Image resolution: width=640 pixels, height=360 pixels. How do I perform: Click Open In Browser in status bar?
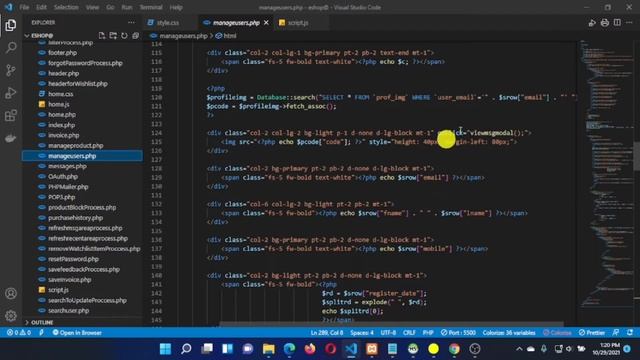click(77, 333)
